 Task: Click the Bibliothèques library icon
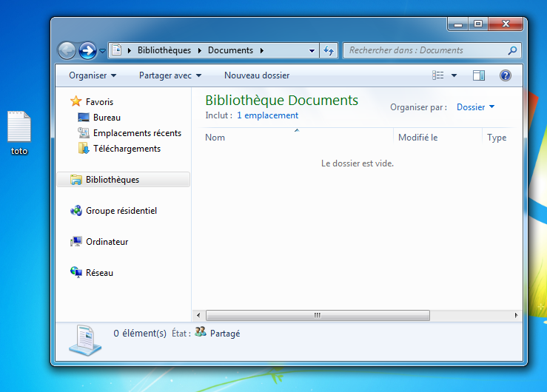[76, 180]
